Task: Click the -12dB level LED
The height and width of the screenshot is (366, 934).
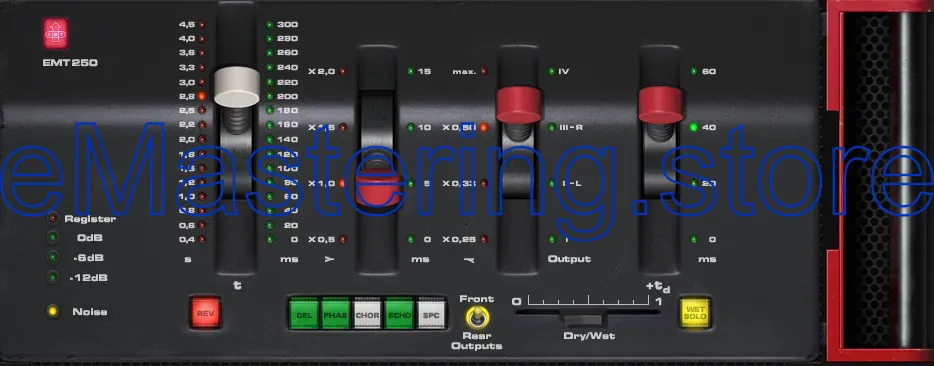Action: tap(53, 277)
